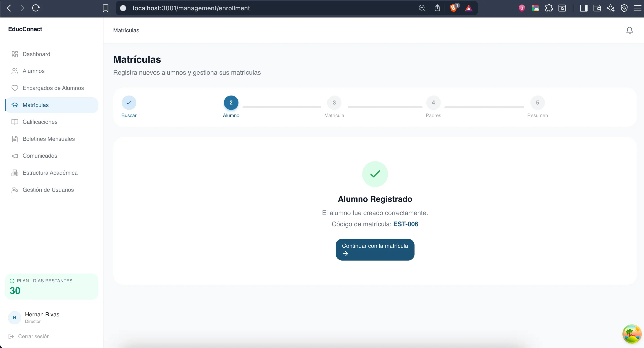
Task: Open Estructura Académica page
Action: 50,173
